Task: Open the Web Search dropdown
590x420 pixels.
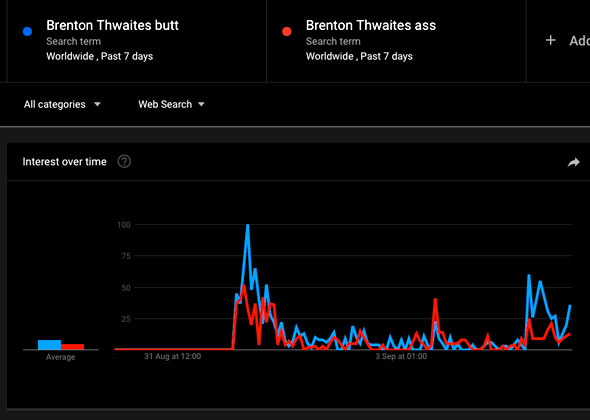Action: (171, 104)
